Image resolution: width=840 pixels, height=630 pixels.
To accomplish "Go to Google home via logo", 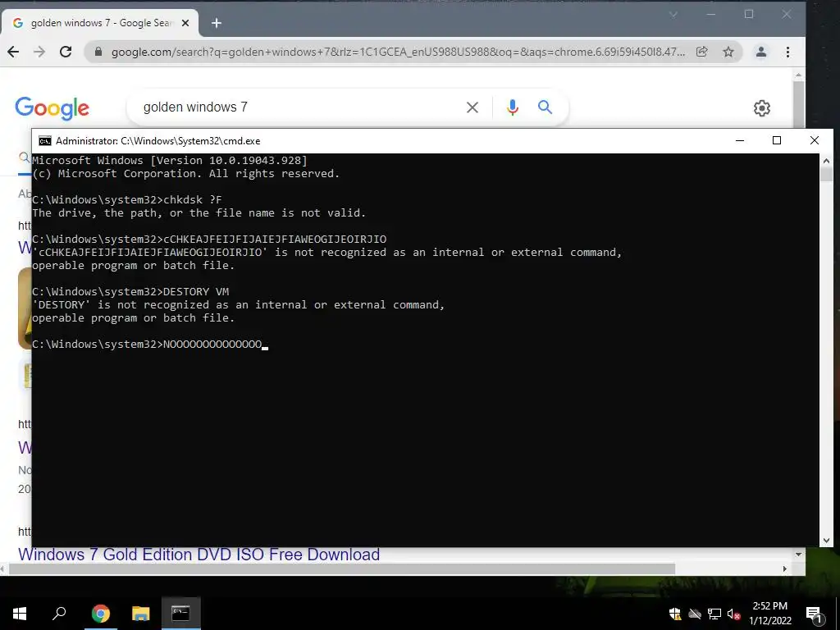I will tap(52, 108).
